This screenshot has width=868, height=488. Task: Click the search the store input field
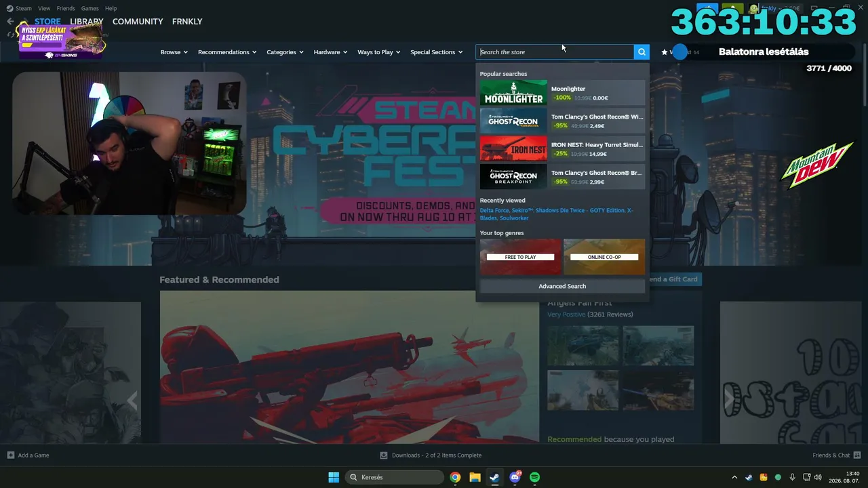tap(555, 52)
